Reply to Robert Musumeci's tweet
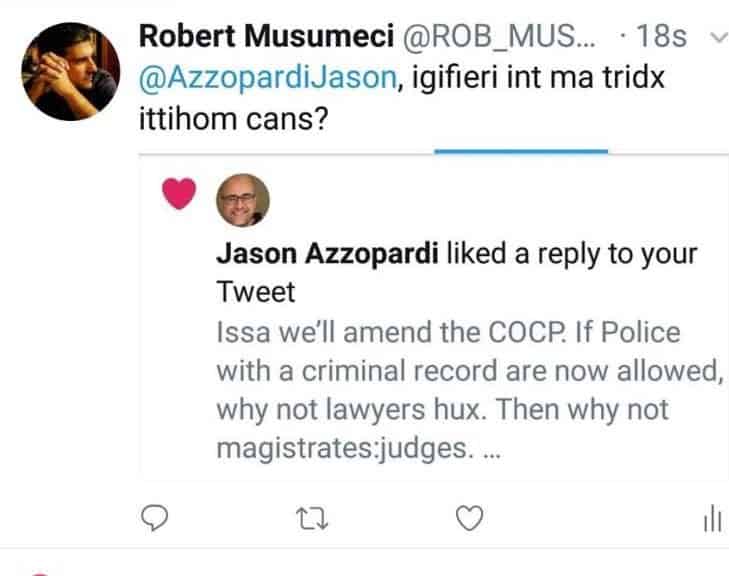Screen dimensions: 729x576 point(151,517)
